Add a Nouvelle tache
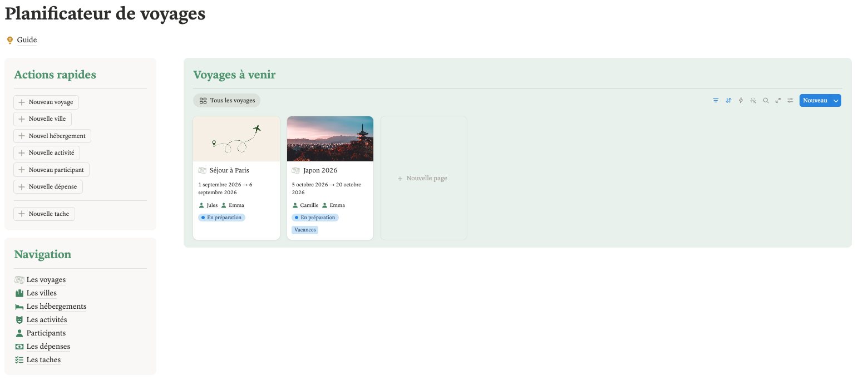 [44, 214]
